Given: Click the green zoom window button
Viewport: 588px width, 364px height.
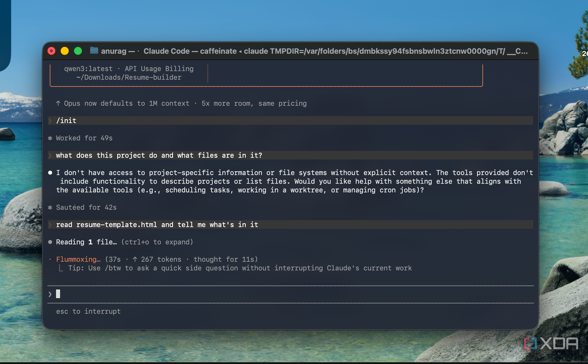Looking at the screenshot, I should tap(78, 51).
